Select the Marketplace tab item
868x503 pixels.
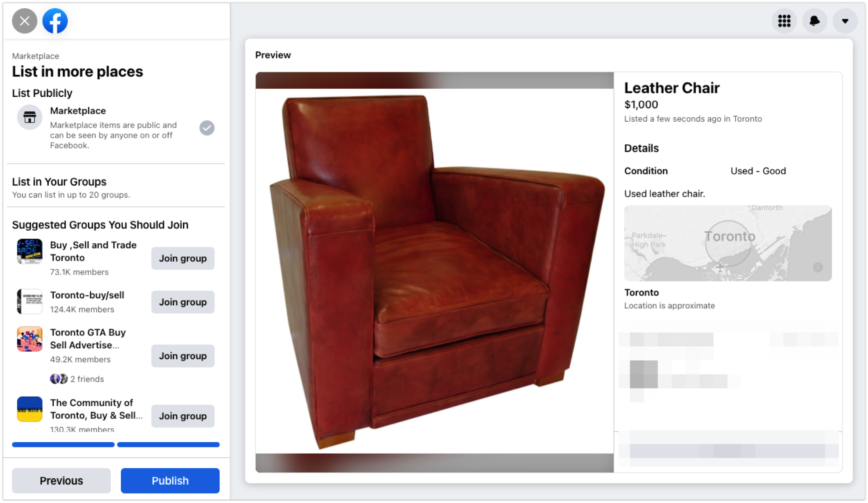click(114, 127)
